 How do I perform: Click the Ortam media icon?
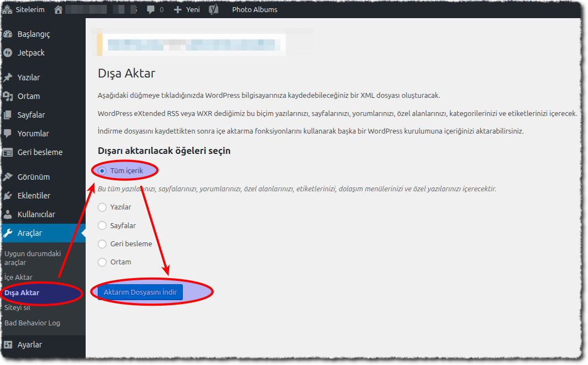click(x=8, y=96)
